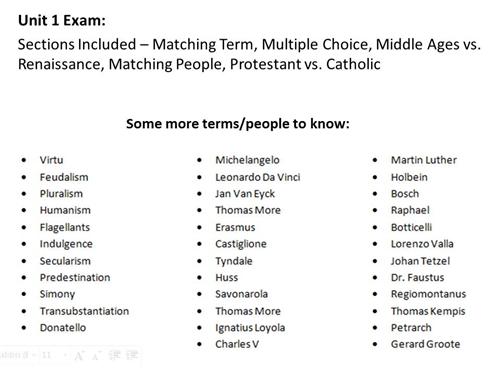Click on the term Predestination
The width and height of the screenshot is (500, 375).
click(x=75, y=277)
